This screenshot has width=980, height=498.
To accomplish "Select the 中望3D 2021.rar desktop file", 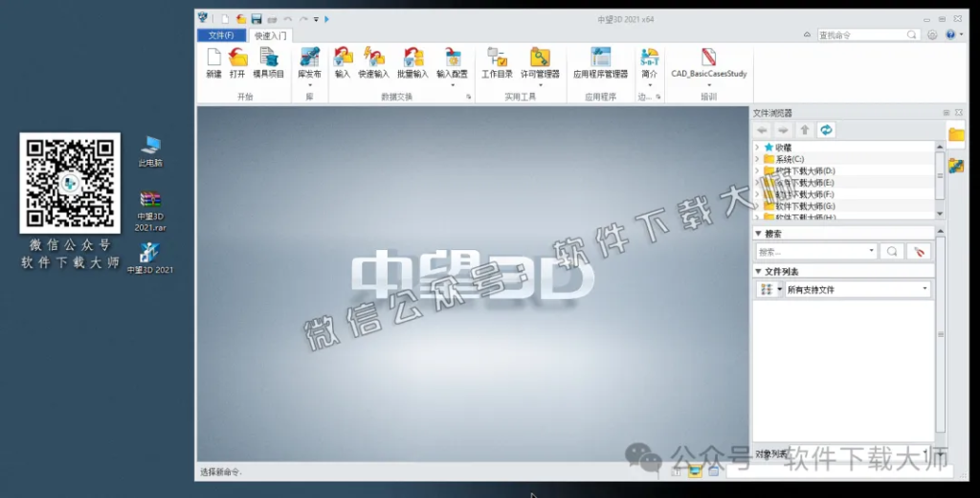I will click(x=150, y=212).
